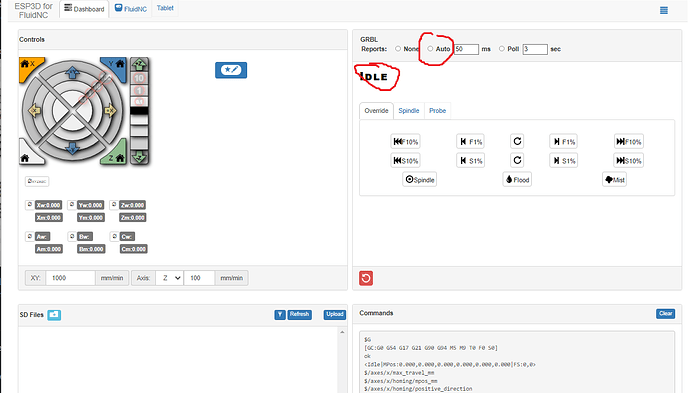This screenshot has width=690, height=393.
Task: Select the Auto reports radio button
Action: coord(430,49)
